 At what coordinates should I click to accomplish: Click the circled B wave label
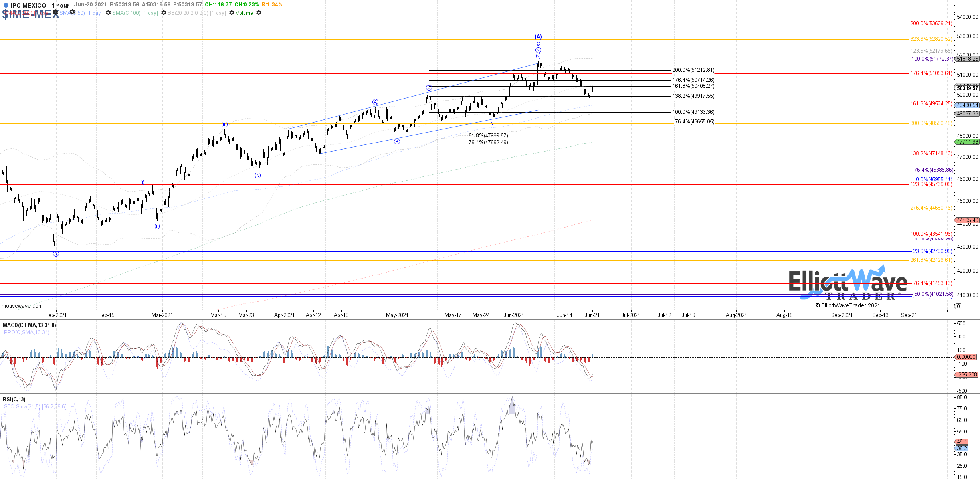point(397,141)
